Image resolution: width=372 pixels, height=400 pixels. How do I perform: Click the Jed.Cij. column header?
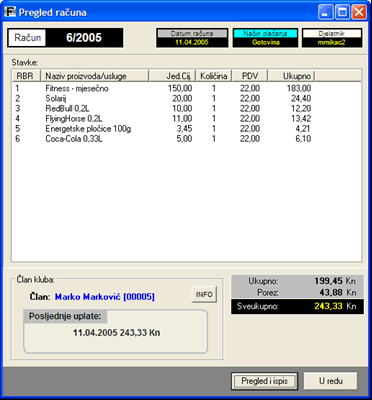pyautogui.click(x=172, y=76)
